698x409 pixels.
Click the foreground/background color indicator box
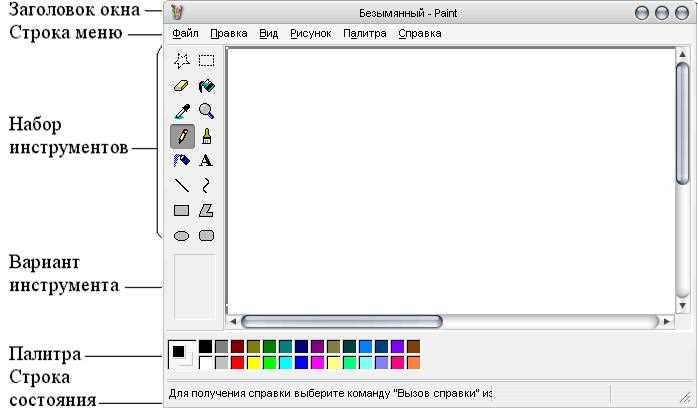pos(182,355)
